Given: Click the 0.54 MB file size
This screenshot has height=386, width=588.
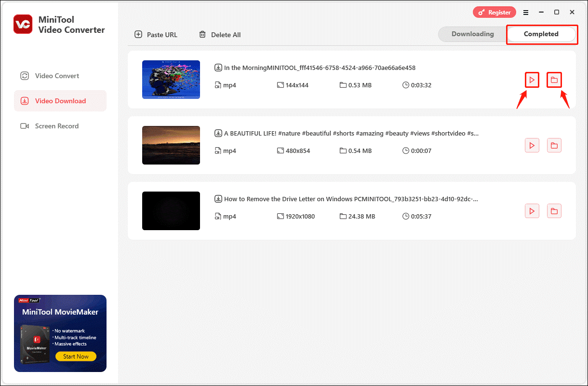Looking at the screenshot, I should 360,151.
